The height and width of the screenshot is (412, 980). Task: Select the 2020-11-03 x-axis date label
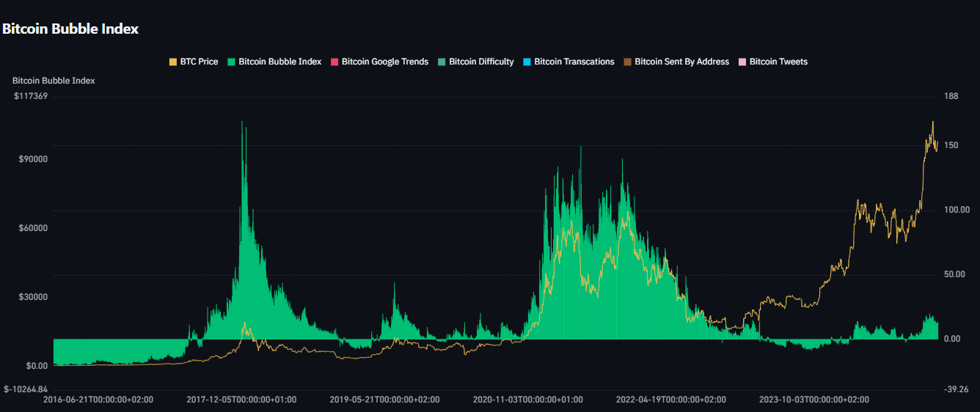tap(528, 400)
